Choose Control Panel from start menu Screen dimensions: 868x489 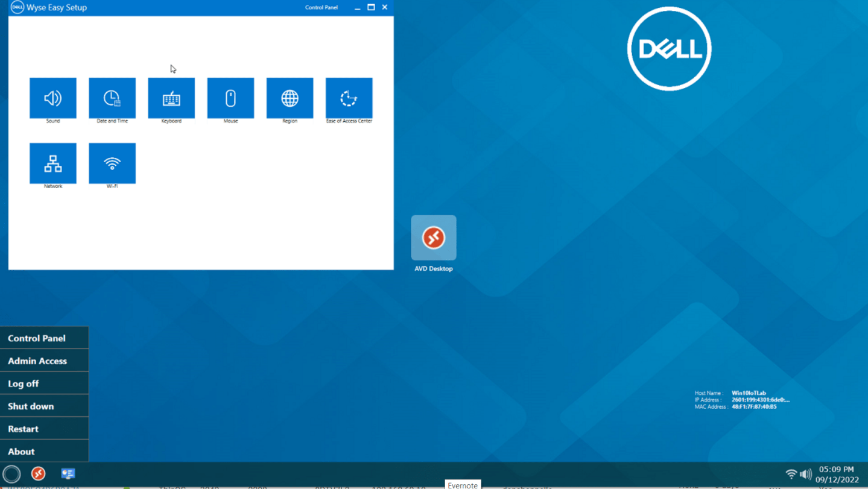pos(44,338)
